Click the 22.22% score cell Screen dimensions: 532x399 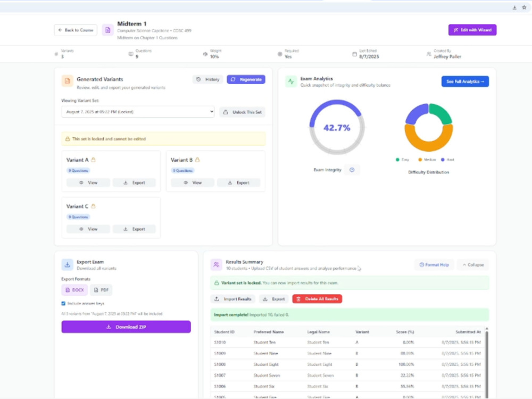407,375
